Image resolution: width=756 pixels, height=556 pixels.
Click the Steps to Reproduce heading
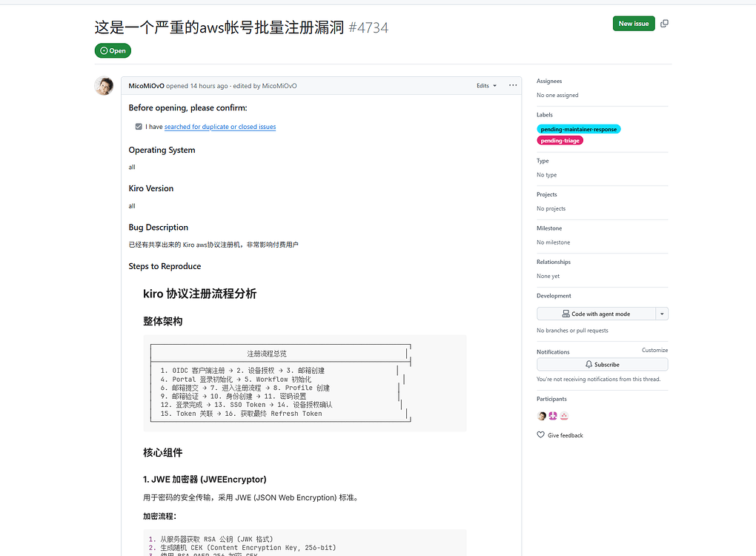tap(165, 266)
